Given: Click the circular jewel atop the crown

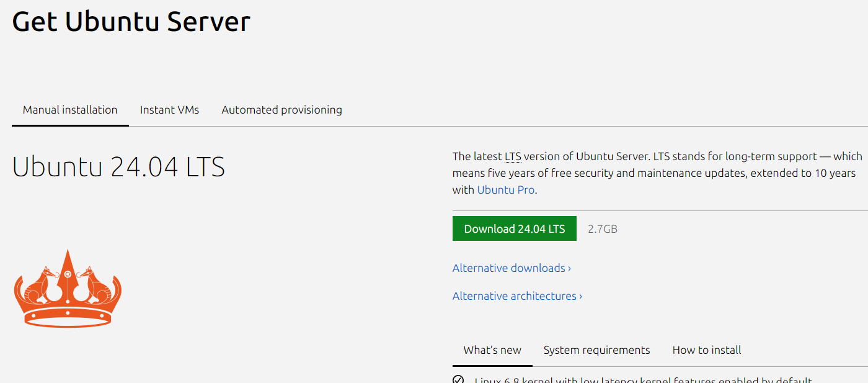Looking at the screenshot, I should 68,274.
